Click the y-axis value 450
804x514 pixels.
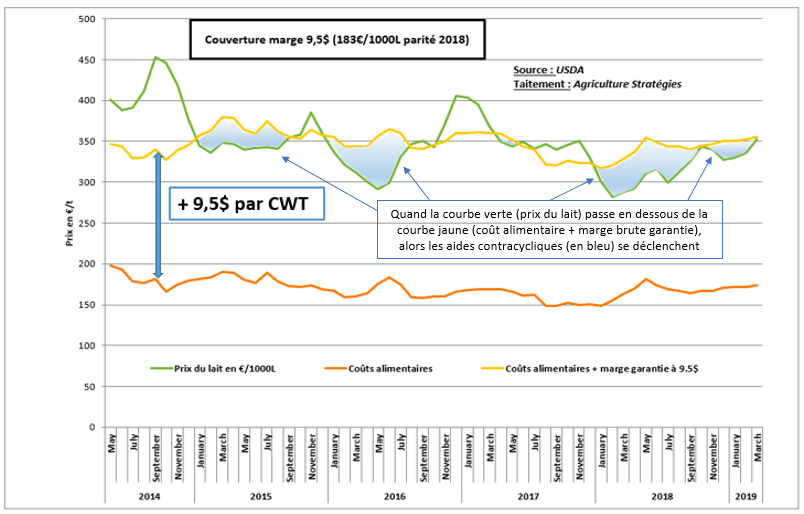[87, 60]
